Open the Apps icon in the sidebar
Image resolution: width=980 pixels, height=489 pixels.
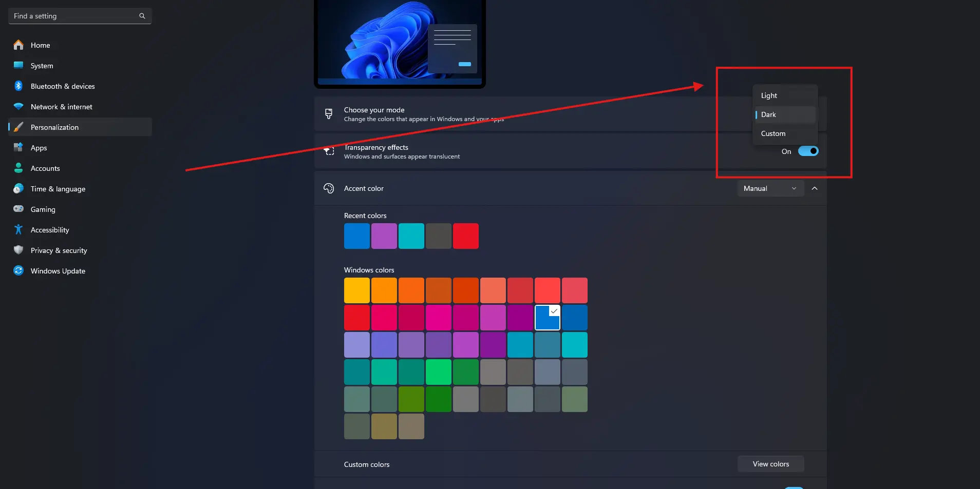tap(18, 148)
